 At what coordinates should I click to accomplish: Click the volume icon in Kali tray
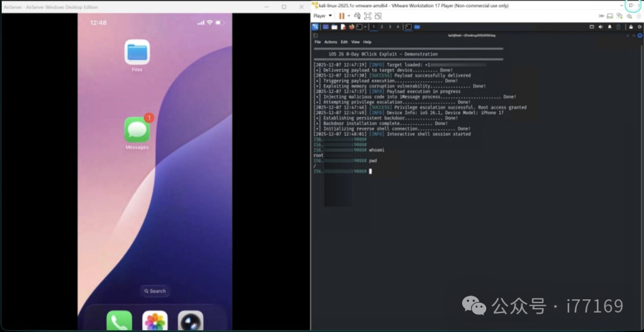point(601,26)
